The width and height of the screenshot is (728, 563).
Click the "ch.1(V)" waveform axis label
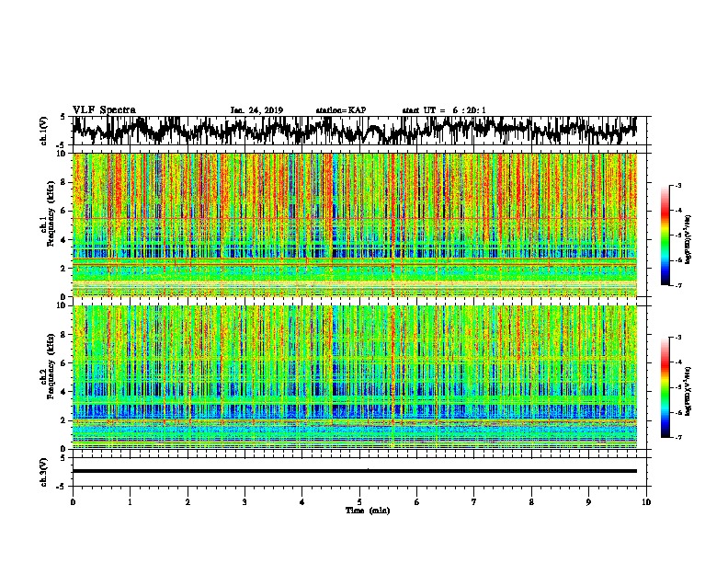tap(44, 131)
